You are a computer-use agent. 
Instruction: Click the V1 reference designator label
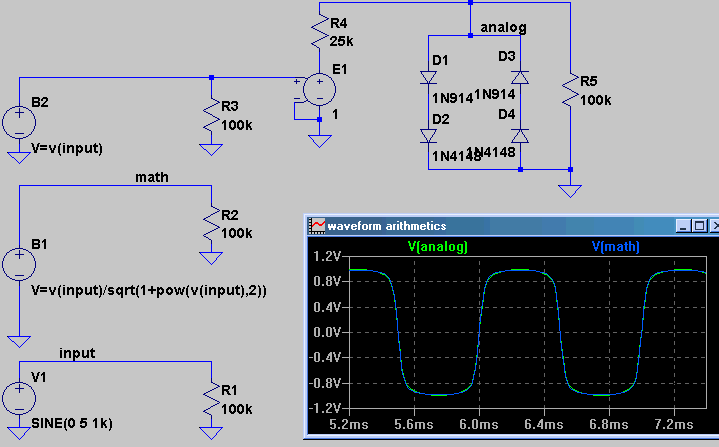39,377
